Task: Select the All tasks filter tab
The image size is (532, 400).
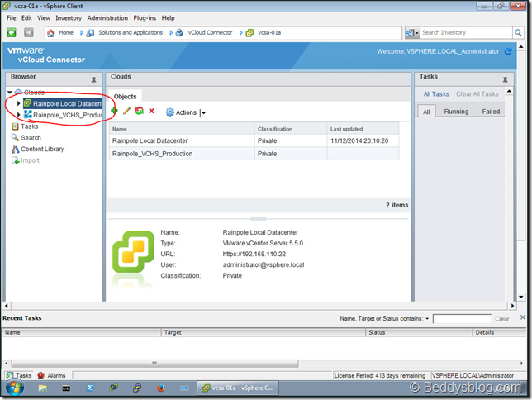Action: [426, 112]
